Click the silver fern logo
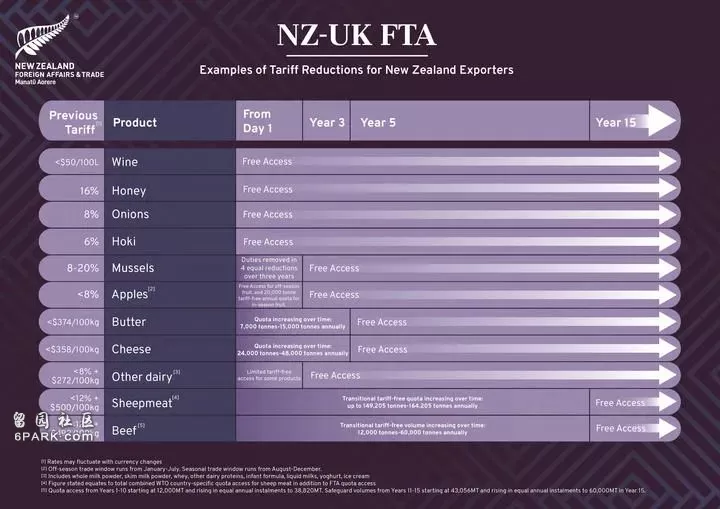 tap(42, 36)
